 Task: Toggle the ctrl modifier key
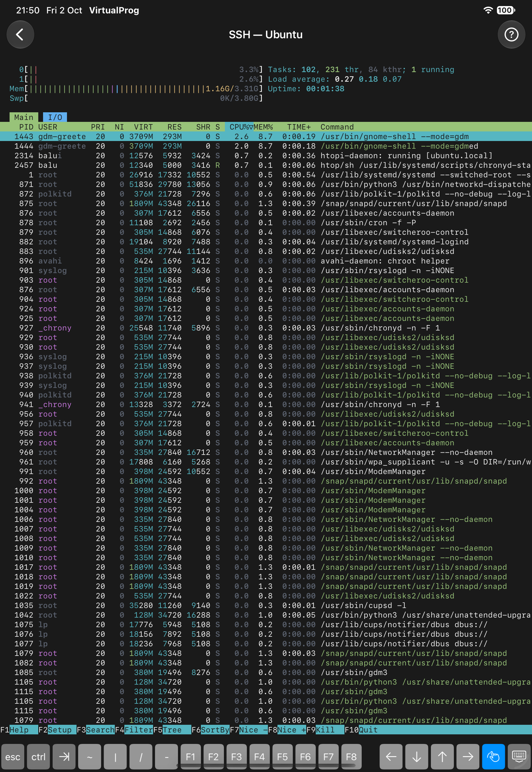pyautogui.click(x=38, y=757)
